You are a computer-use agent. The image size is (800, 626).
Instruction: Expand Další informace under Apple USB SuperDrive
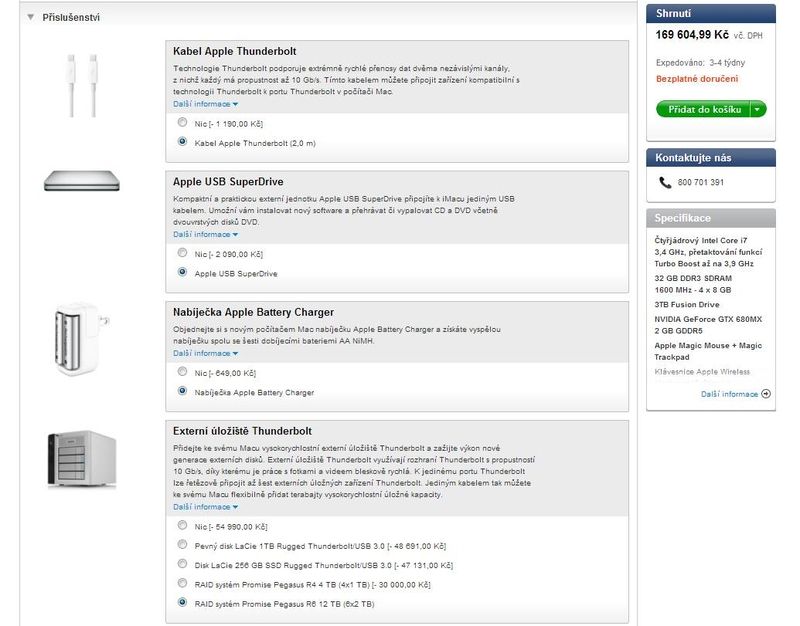pos(206,235)
